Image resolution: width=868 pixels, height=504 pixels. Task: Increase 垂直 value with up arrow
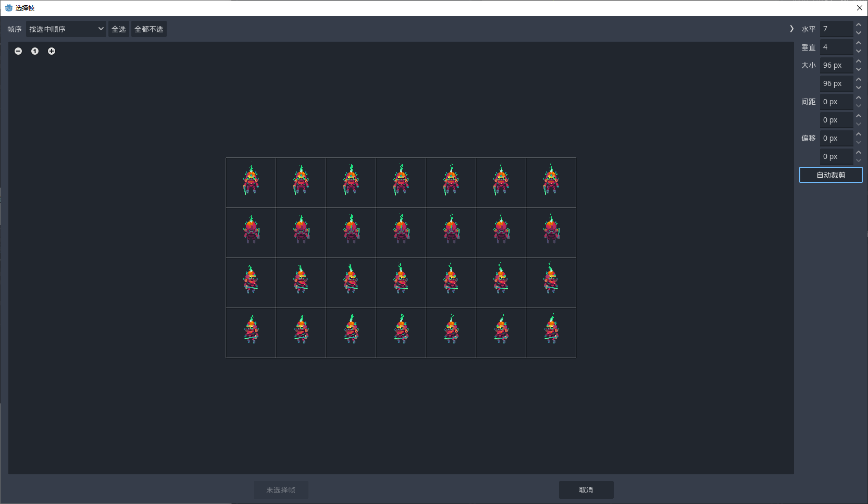tap(859, 43)
